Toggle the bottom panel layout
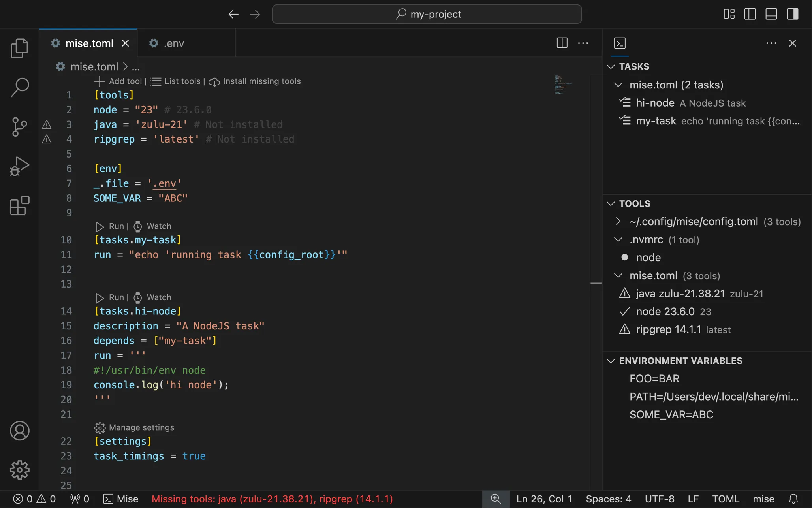 point(771,14)
